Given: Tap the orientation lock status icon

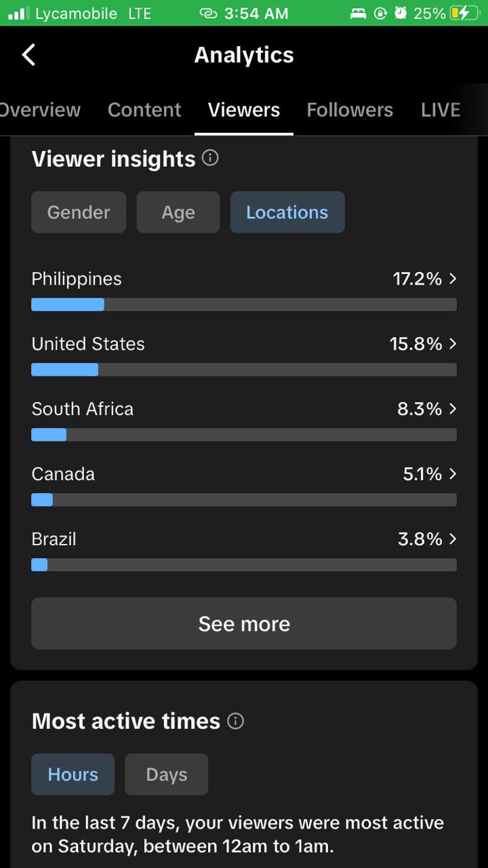Looking at the screenshot, I should click(x=380, y=13).
